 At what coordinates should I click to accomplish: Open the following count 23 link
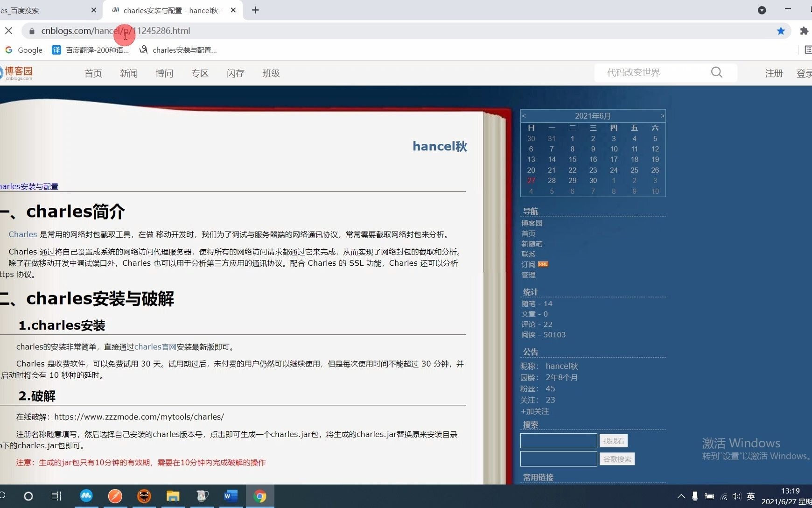click(x=551, y=400)
